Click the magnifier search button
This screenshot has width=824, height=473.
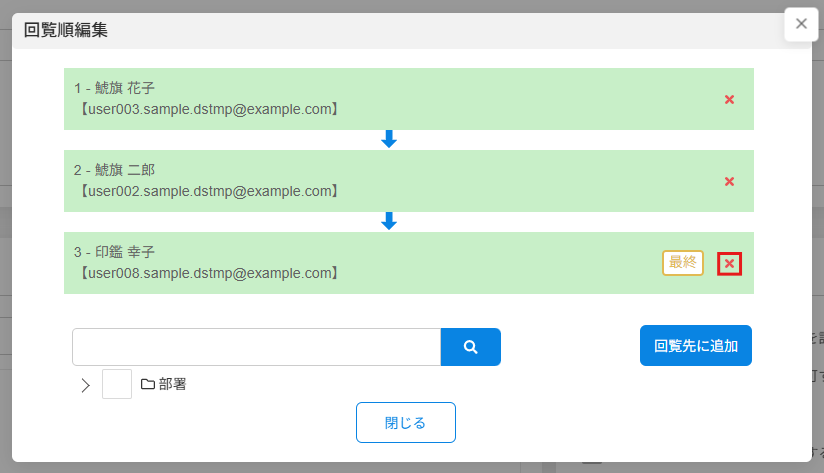pos(470,347)
